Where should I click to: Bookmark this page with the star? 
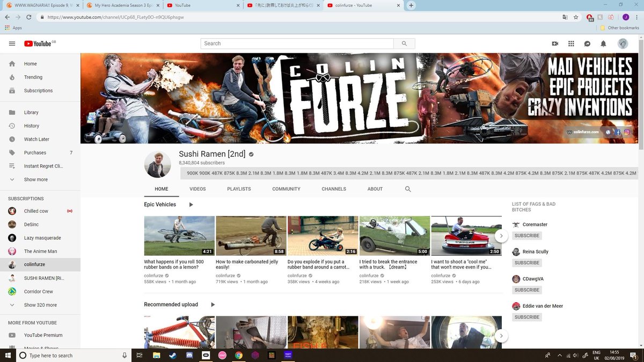pos(576,17)
